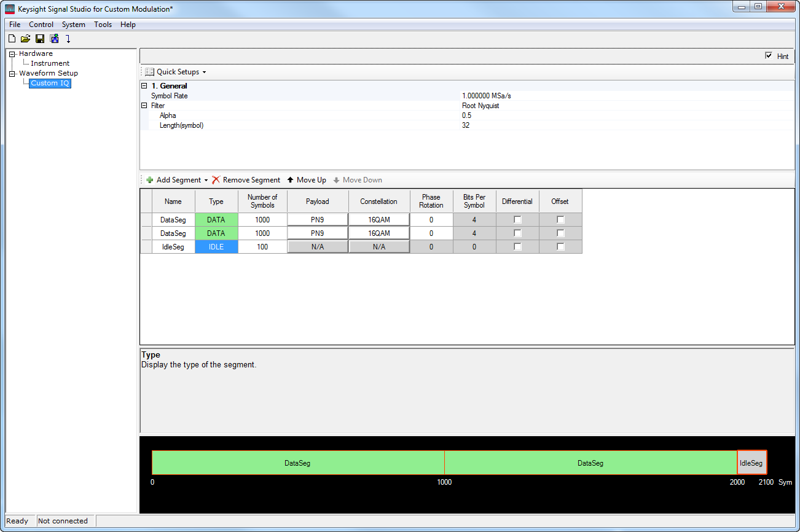Click the Open folder toolbar icon
Viewport: 800px width, 532px height.
pos(25,39)
